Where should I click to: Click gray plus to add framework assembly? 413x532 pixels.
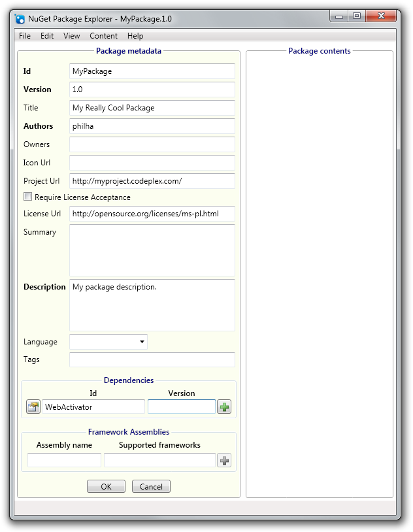click(224, 460)
